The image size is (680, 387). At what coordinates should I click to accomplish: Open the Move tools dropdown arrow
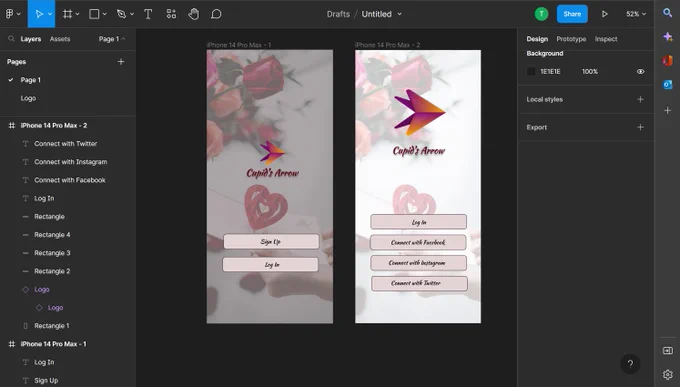(x=50, y=14)
